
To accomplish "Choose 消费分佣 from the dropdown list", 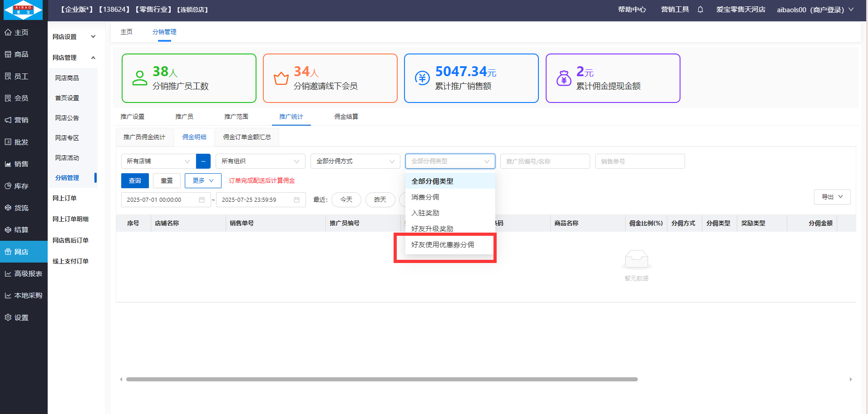I will tap(425, 197).
